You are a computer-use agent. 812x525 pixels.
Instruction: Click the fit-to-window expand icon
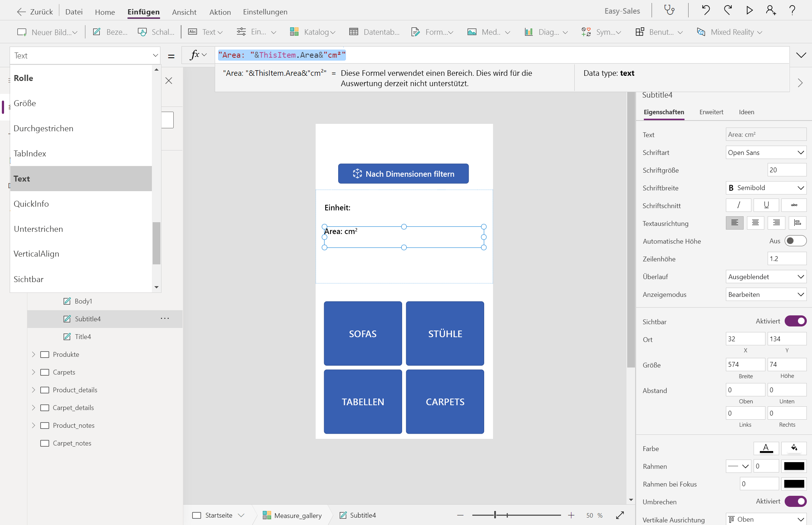coord(620,515)
